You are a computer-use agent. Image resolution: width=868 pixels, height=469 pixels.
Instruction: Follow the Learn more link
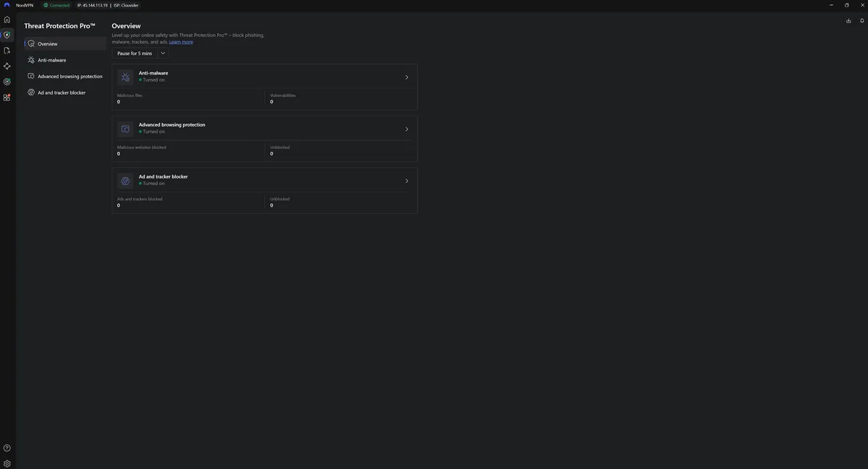181,42
